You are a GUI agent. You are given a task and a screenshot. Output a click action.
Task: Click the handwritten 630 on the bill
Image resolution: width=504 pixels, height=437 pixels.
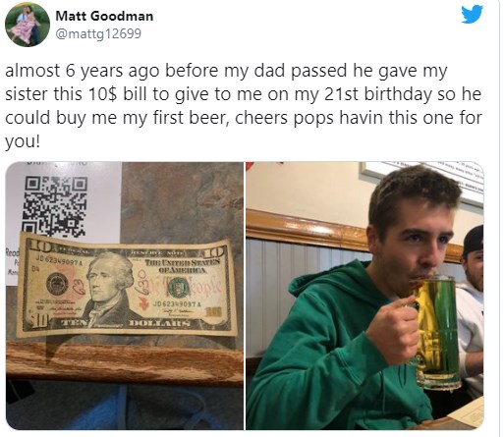click(141, 282)
